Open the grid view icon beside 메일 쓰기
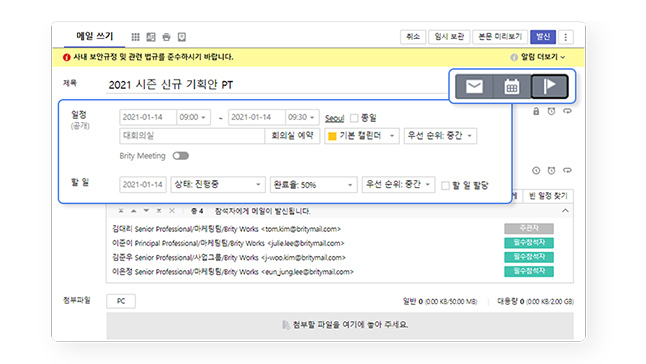This screenshot has width=646, height=364. tap(135, 37)
